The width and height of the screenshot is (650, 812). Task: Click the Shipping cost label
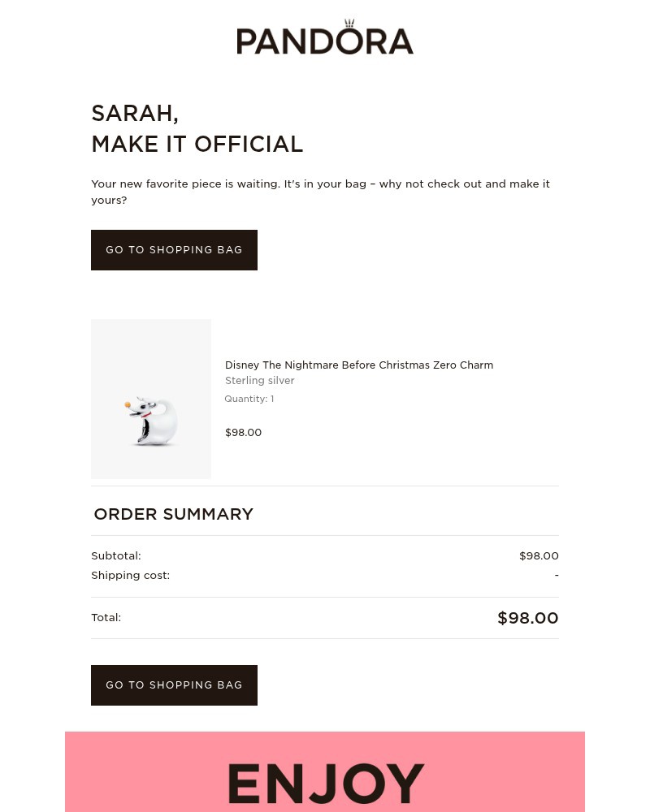pos(130,576)
